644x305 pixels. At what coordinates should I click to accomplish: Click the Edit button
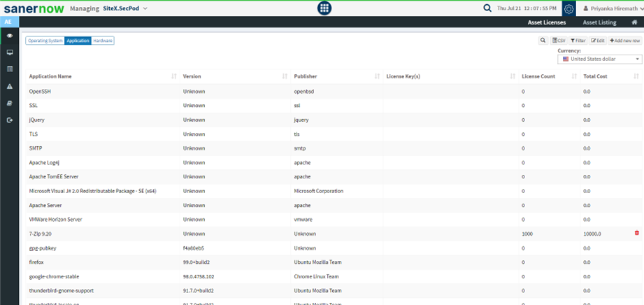coord(598,41)
